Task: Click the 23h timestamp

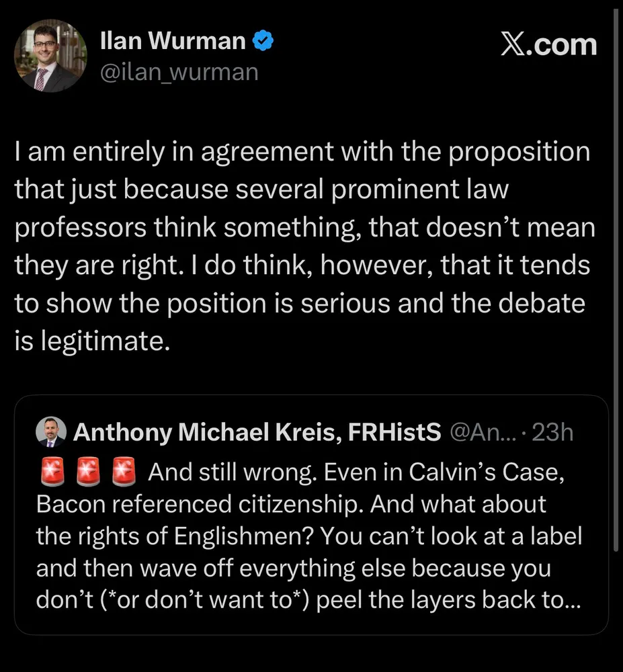Action: point(551,433)
